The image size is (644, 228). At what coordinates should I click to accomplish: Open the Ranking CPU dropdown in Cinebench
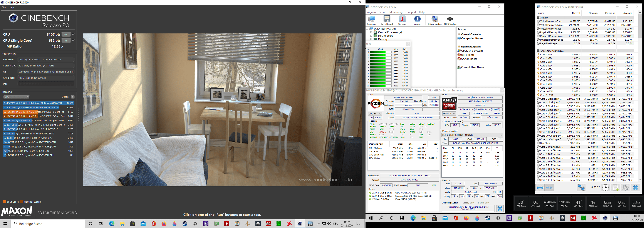(x=17, y=97)
